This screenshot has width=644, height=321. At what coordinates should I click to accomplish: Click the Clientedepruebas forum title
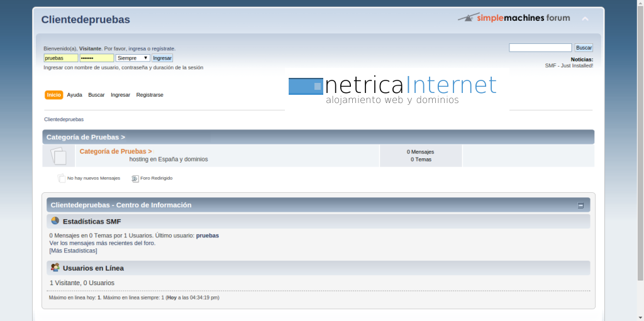click(86, 19)
